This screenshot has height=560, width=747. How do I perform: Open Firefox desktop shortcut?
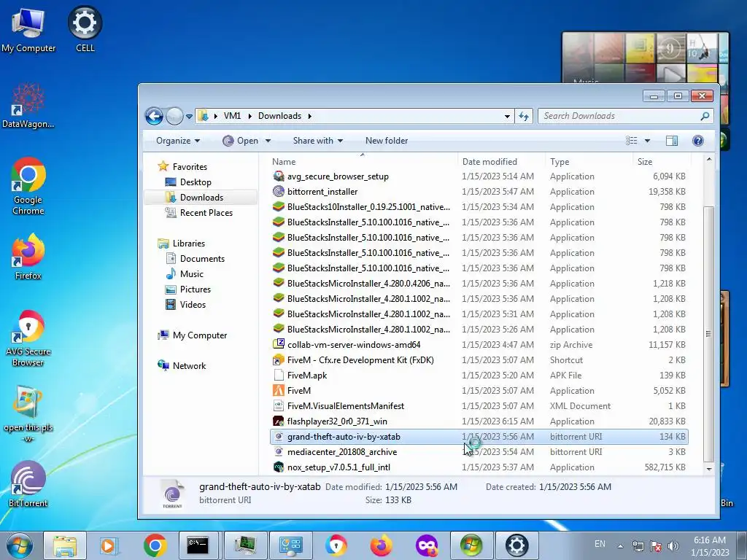click(x=28, y=257)
